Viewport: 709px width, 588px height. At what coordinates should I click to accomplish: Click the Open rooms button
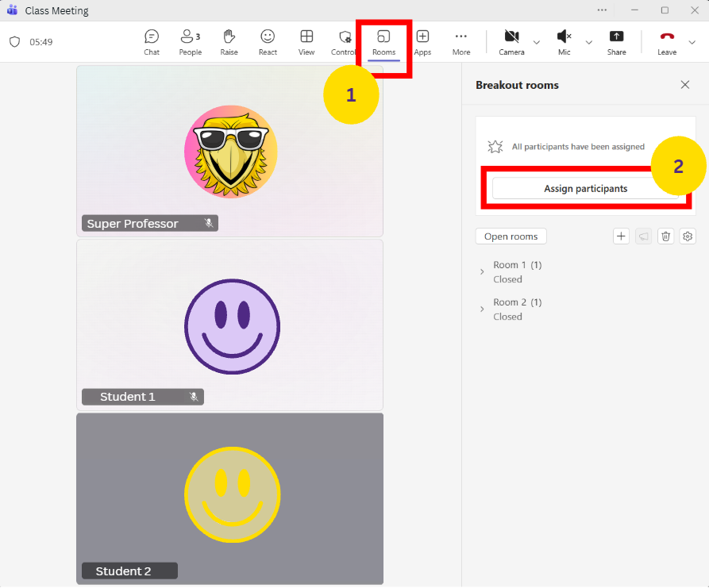pyautogui.click(x=511, y=236)
